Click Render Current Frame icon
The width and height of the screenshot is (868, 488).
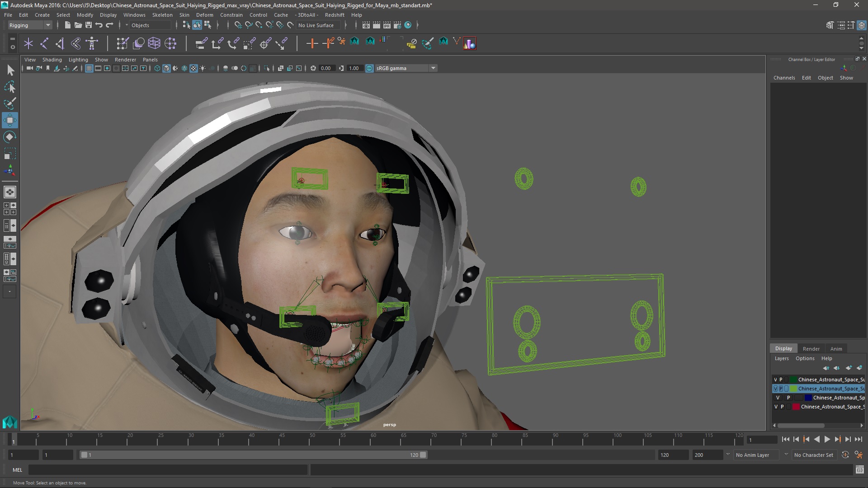click(376, 25)
